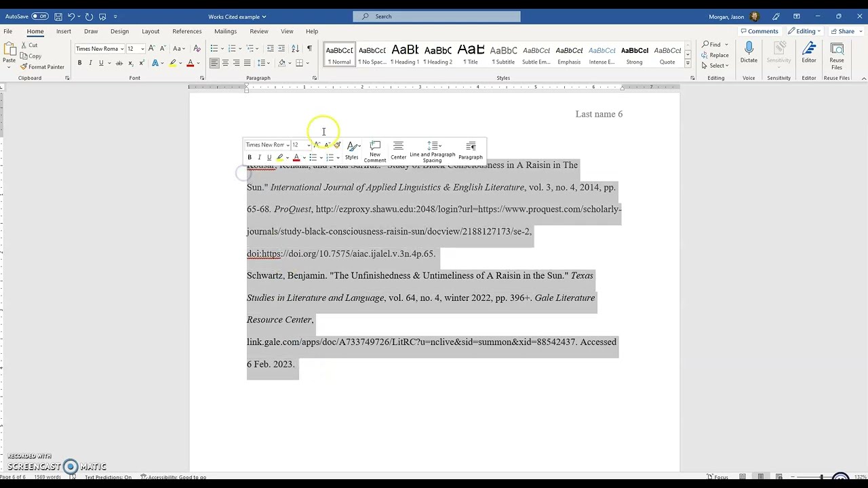Toggle Strikethrough formatting
The image size is (868, 488).
[119, 63]
